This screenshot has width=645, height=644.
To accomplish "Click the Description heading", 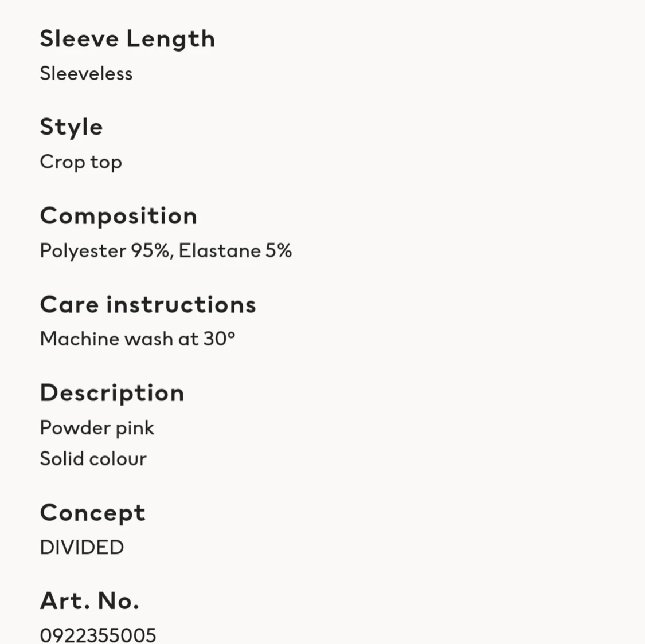I will pos(112,393).
